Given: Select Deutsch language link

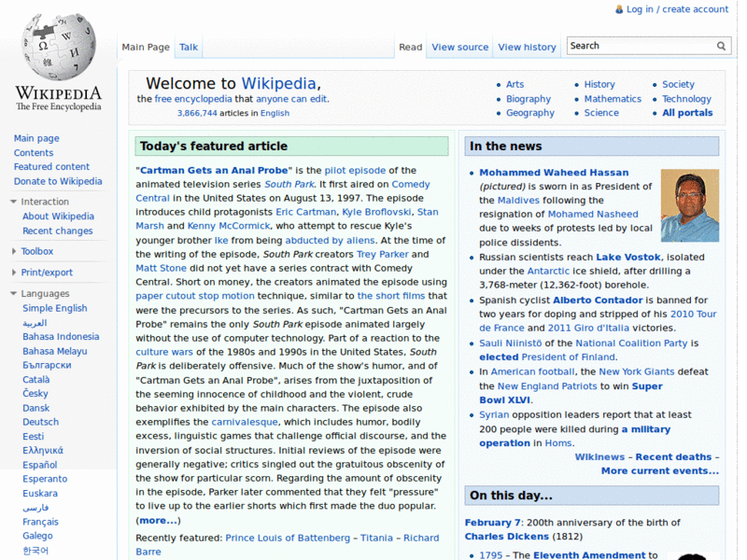Looking at the screenshot, I should pos(40,422).
